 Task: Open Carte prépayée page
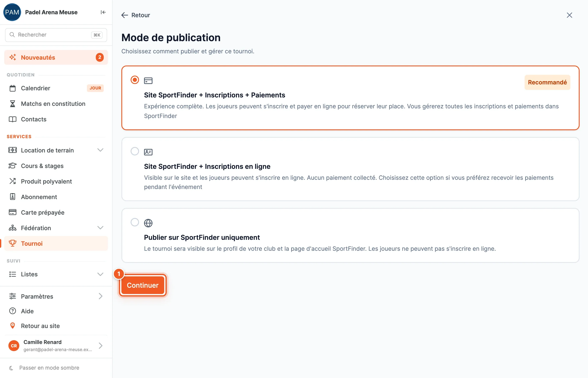(x=56, y=212)
